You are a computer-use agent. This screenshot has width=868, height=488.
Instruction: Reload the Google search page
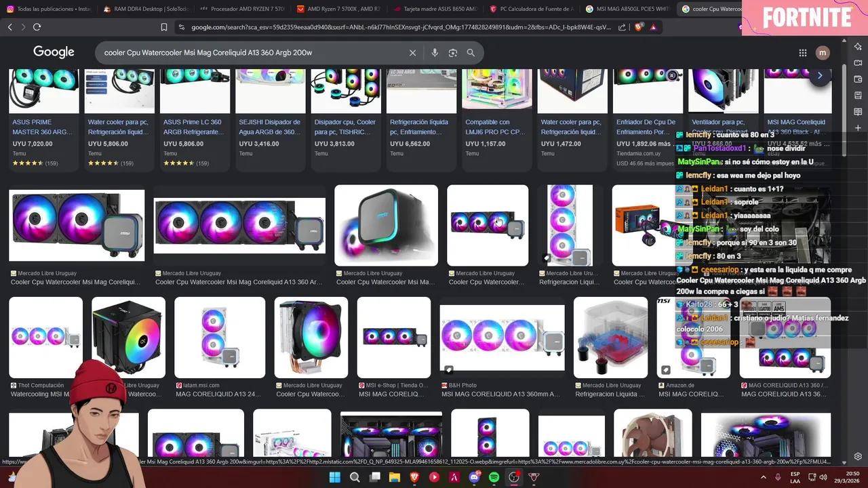click(37, 27)
